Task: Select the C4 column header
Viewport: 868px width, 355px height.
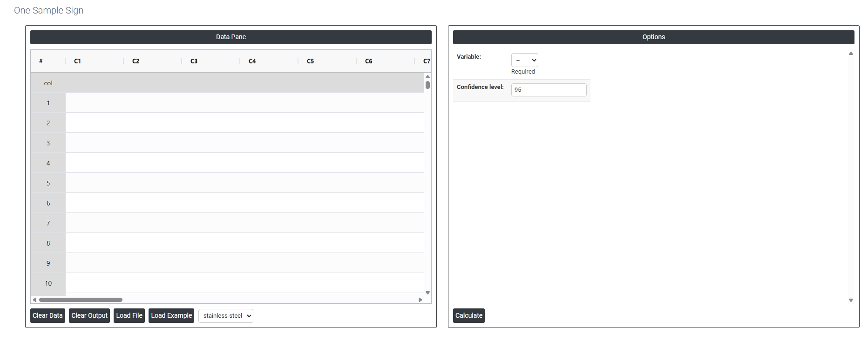Action: tap(252, 61)
